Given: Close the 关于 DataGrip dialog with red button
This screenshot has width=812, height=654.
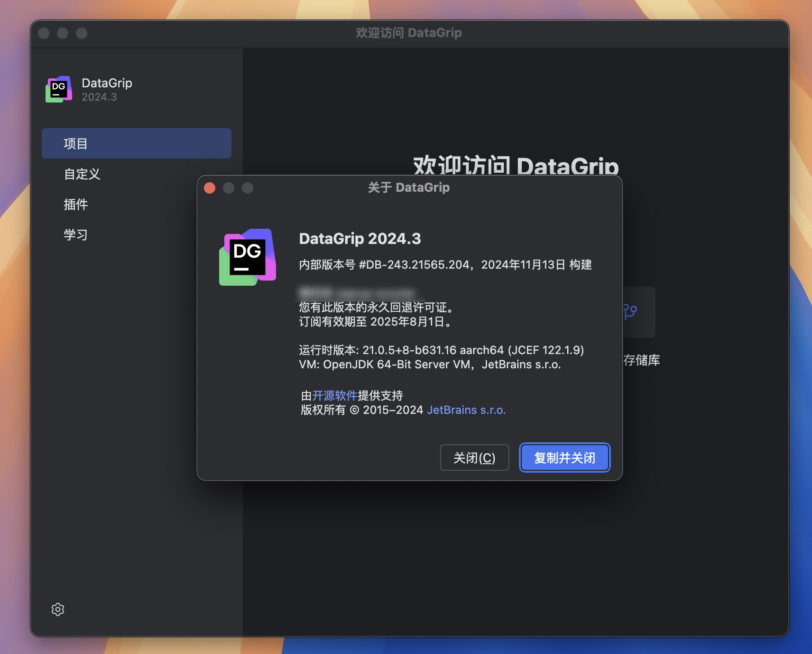Looking at the screenshot, I should click(x=210, y=188).
